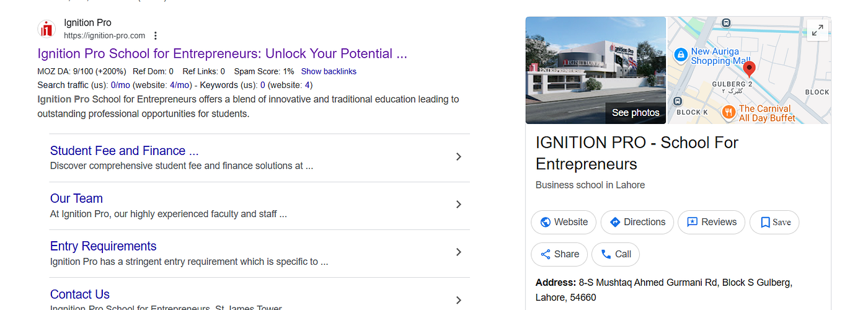868x310 pixels.
Task: Call the business school
Action: pyautogui.click(x=616, y=254)
